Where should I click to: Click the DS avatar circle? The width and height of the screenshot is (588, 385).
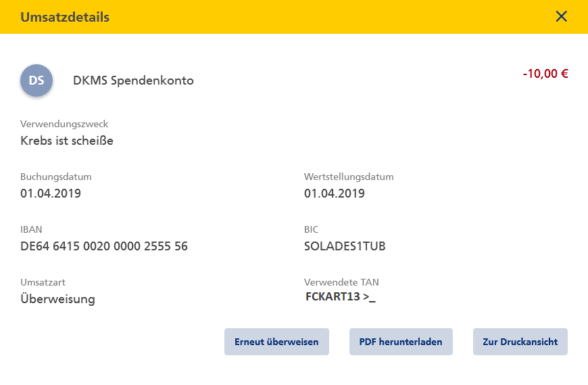pyautogui.click(x=36, y=81)
